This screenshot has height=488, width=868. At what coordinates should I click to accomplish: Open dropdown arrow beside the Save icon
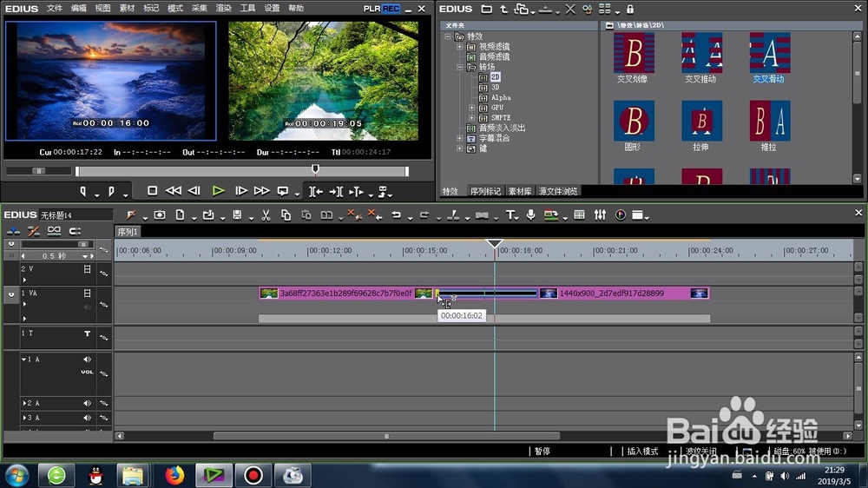click(251, 218)
